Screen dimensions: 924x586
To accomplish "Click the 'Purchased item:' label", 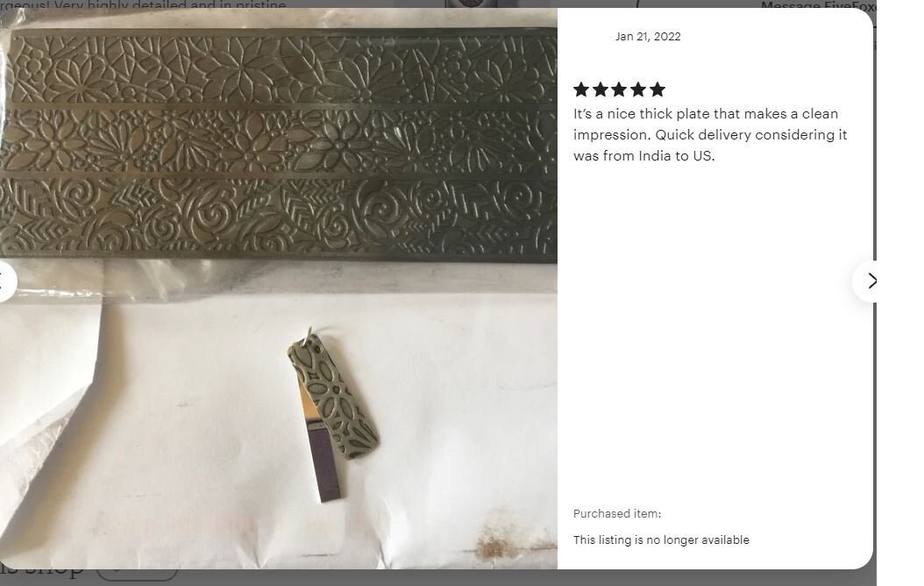I will tap(617, 513).
